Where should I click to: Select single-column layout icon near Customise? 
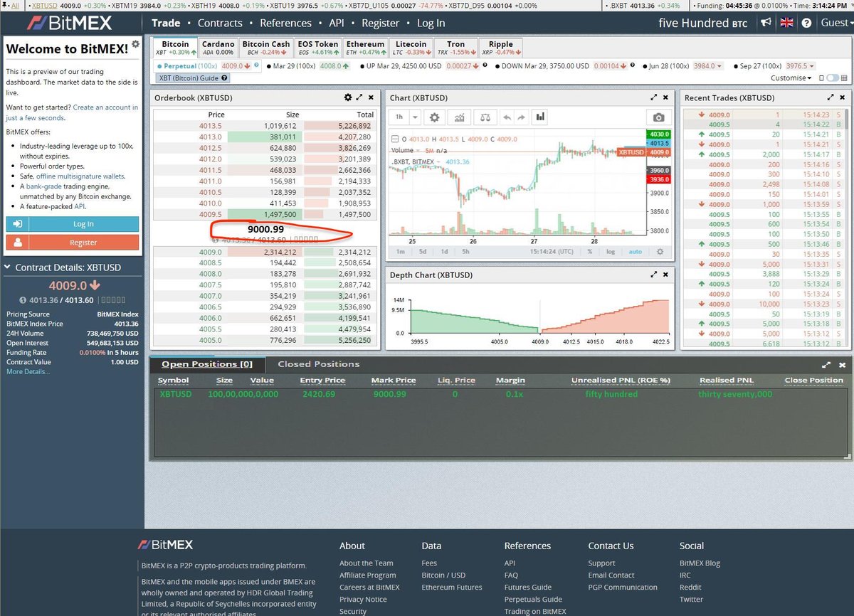pos(822,78)
